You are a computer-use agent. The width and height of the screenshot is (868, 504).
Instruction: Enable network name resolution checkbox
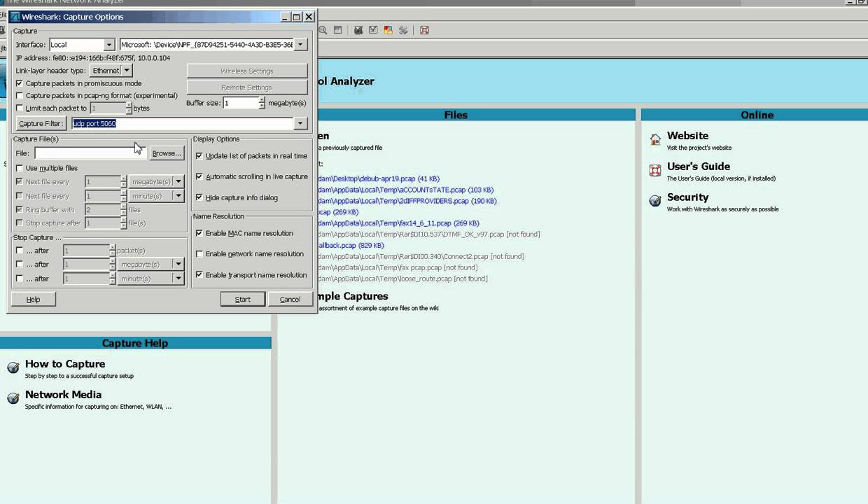(199, 254)
